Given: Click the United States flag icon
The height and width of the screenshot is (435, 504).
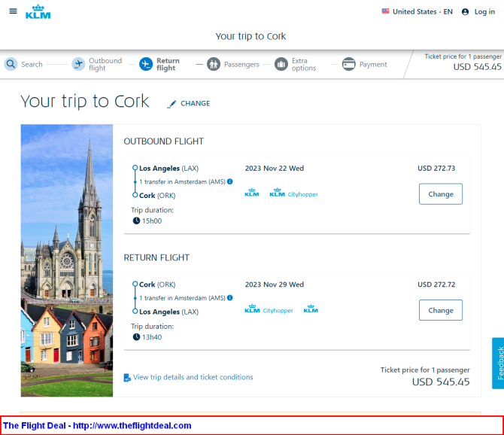Looking at the screenshot, I should pos(385,11).
